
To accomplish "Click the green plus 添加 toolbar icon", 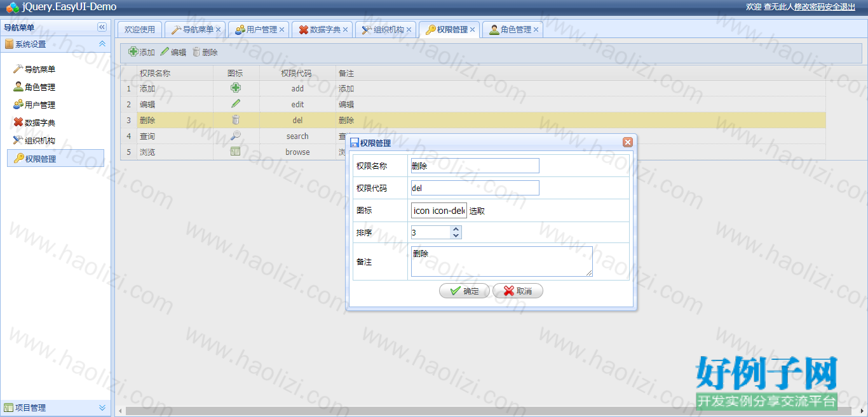I will [x=133, y=52].
